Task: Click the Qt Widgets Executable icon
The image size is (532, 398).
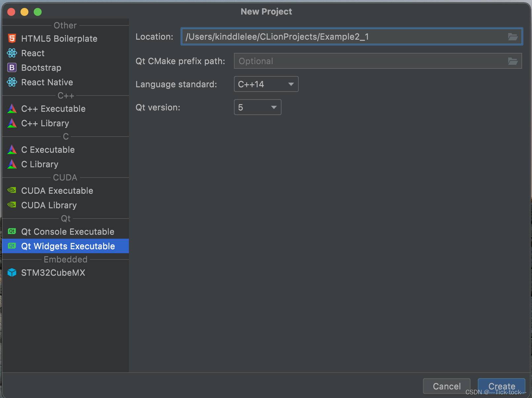Action: 12,246
